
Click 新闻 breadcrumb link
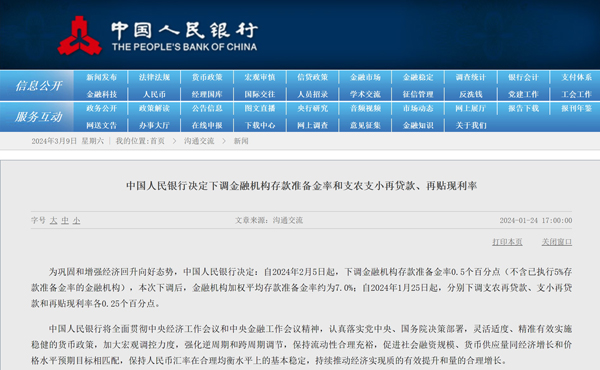pyautogui.click(x=241, y=141)
